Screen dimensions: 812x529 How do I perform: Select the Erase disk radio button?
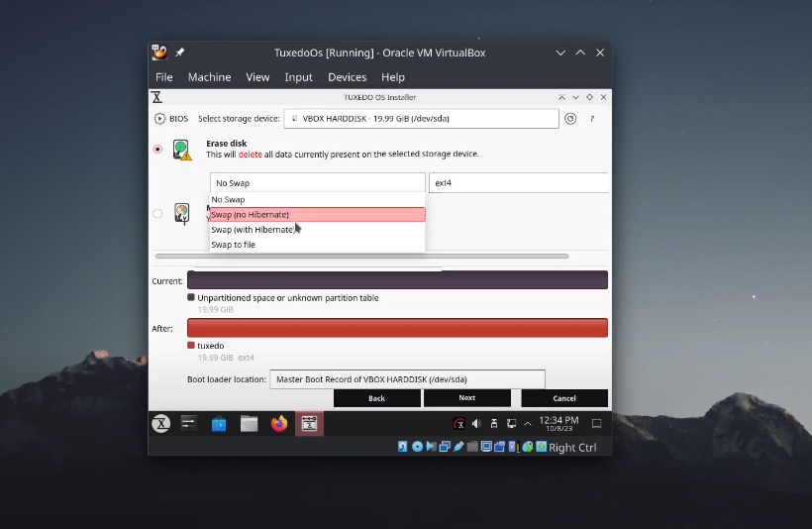pyautogui.click(x=158, y=149)
